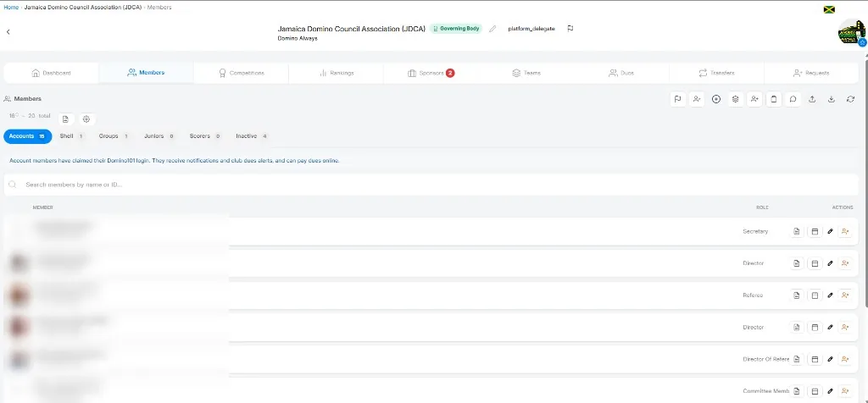This screenshot has height=403, width=868.
Task: Click orange person-plus icon in Secretary row
Action: click(845, 232)
